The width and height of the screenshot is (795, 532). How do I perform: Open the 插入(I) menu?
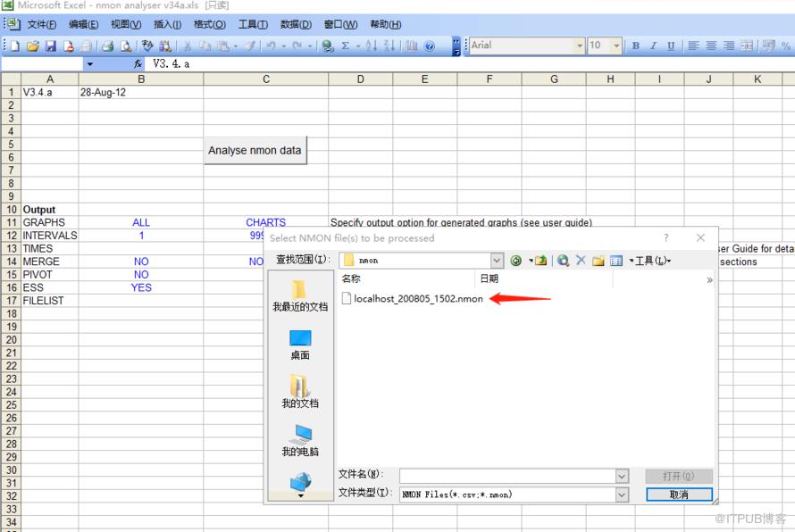(x=167, y=24)
